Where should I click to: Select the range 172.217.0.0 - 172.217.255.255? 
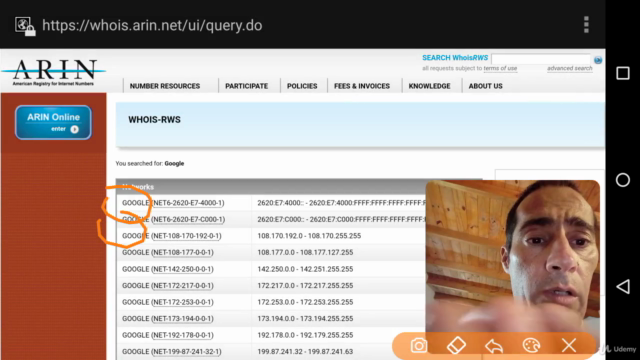[x=305, y=286]
